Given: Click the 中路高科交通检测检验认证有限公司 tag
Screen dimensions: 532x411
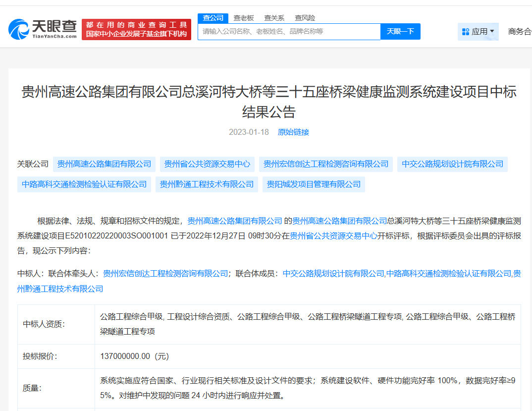Looking at the screenshot, I should [x=84, y=184].
